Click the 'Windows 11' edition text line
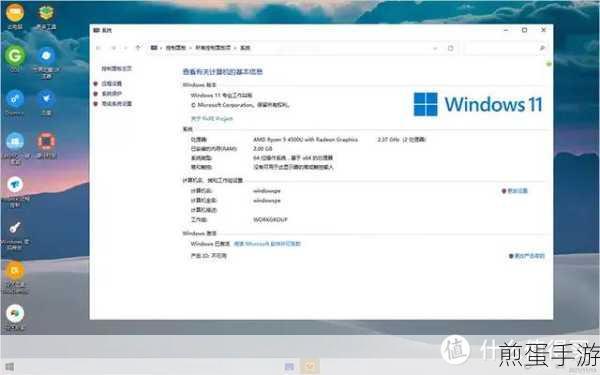600x375 pixels. [221, 95]
